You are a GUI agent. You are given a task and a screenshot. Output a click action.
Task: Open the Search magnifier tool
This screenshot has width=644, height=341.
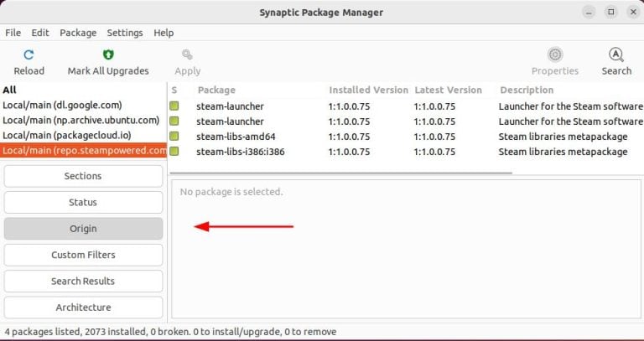615,55
